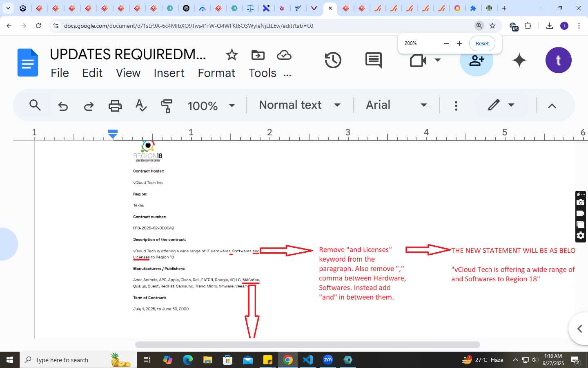Viewport: 588px width, 368px height.
Task: Click the Move to folder icon
Action: coord(258,55)
